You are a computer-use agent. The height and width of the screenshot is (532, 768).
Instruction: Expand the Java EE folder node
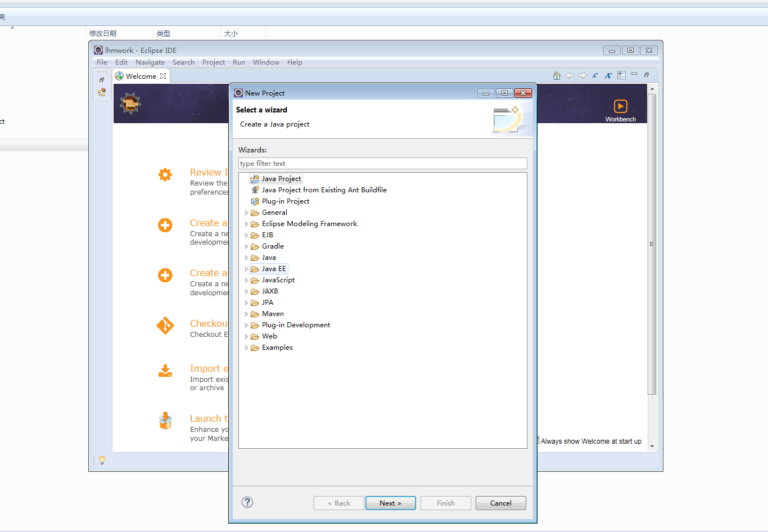[246, 269]
